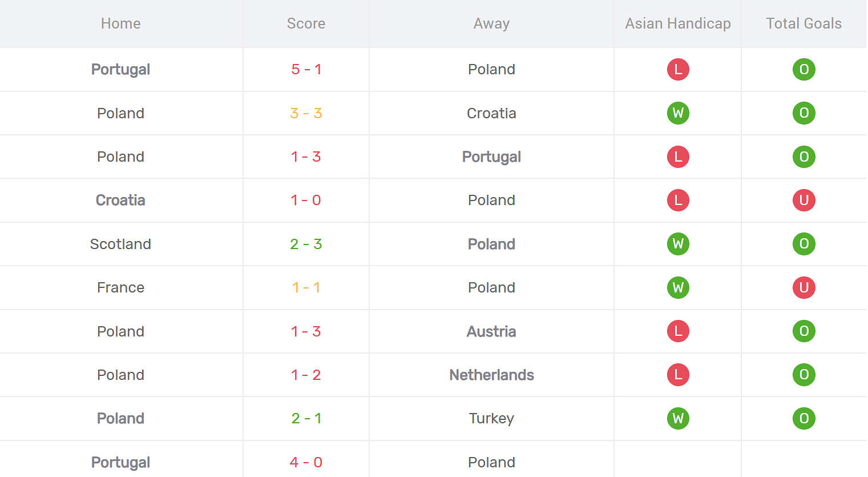The height and width of the screenshot is (477, 868).
Task: Click the L badge in Poland vs Austria row
Action: pos(678,331)
